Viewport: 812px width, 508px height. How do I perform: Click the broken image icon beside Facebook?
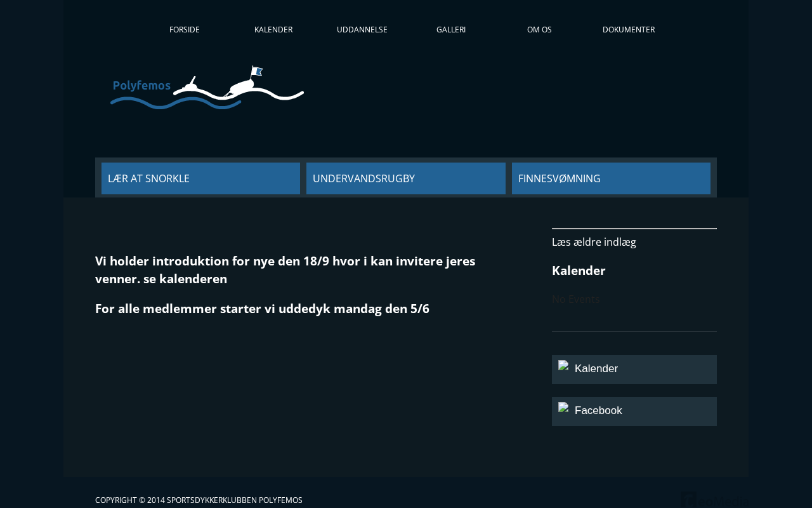point(563,407)
